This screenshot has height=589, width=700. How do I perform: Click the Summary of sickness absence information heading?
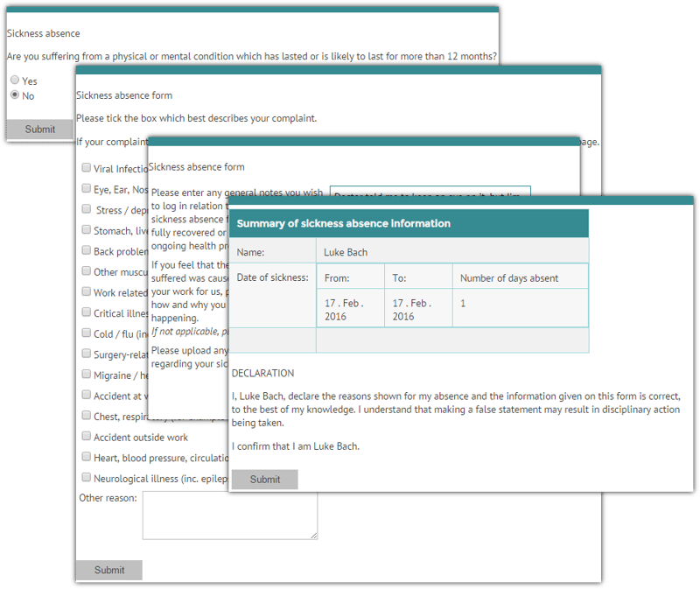tap(343, 223)
